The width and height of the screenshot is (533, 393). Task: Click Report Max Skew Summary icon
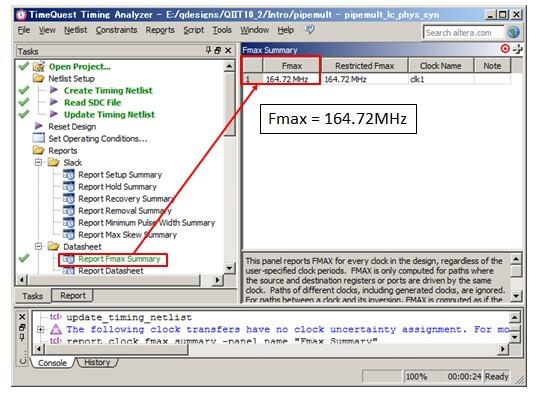coord(68,235)
